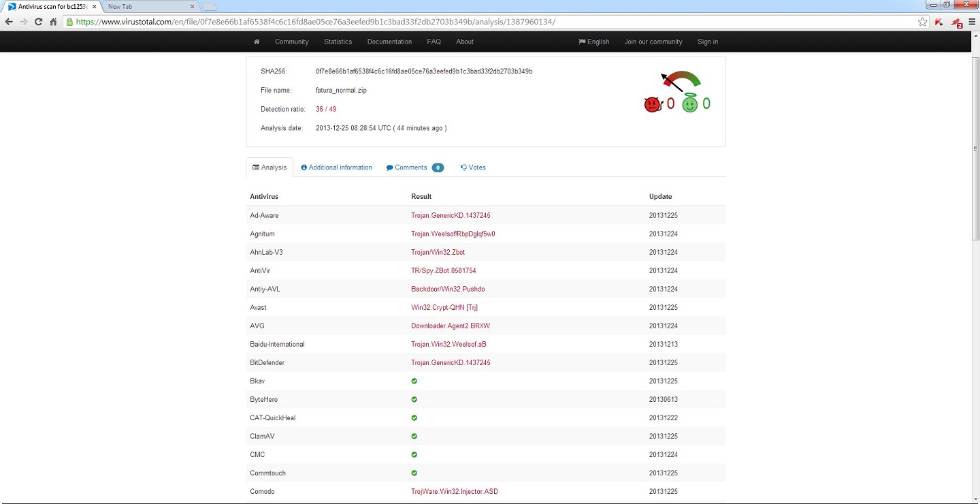Image resolution: width=980 pixels, height=504 pixels.
Task: Click the green check for CAT-QuickHeal
Action: coord(414,418)
